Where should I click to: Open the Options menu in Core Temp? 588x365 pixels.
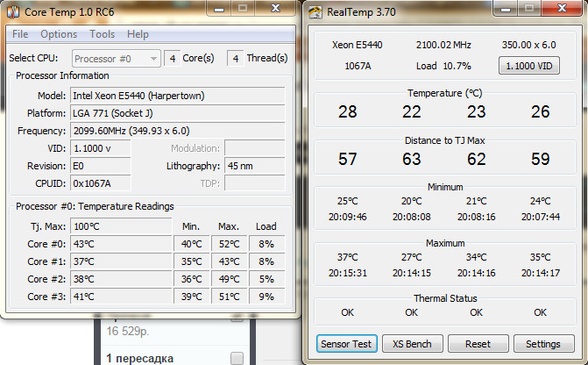pyautogui.click(x=59, y=34)
